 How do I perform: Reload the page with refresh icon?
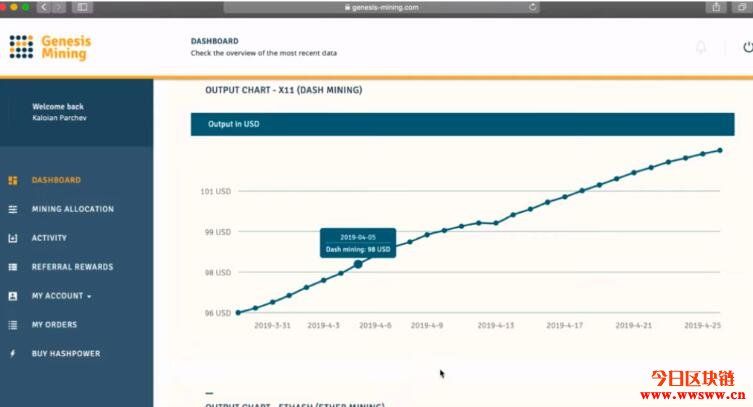pyautogui.click(x=532, y=7)
